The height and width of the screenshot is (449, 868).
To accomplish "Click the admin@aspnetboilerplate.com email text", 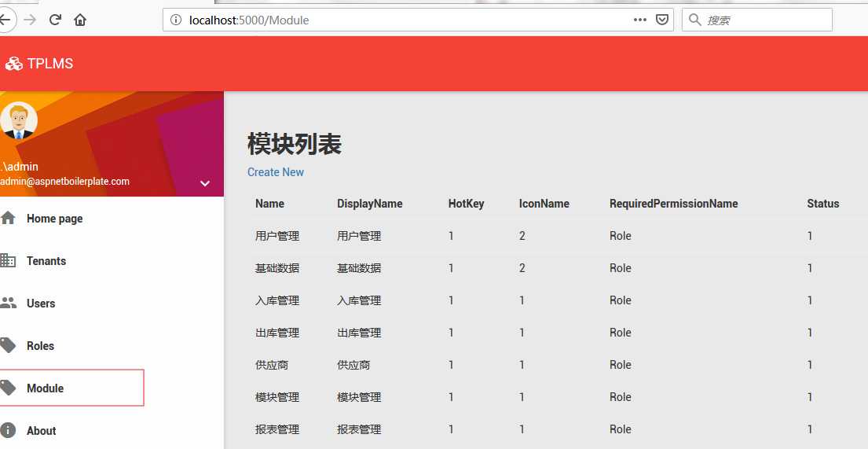I will tap(64, 182).
